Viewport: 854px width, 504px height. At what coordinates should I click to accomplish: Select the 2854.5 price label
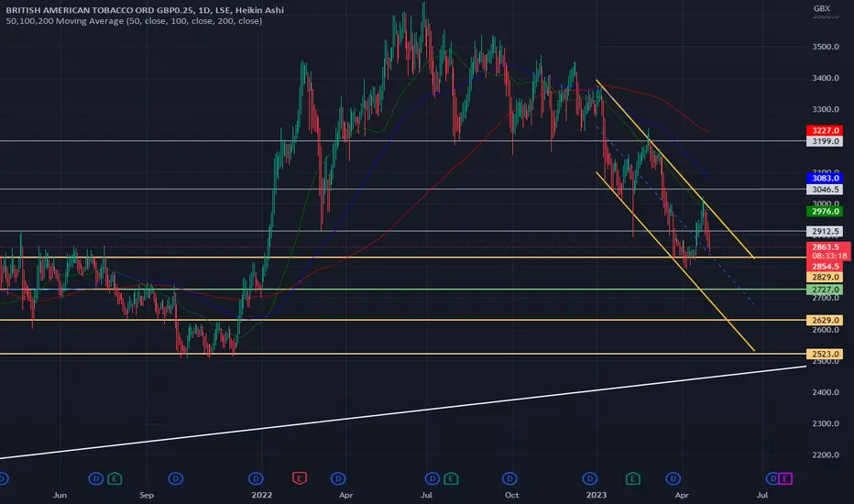825,267
